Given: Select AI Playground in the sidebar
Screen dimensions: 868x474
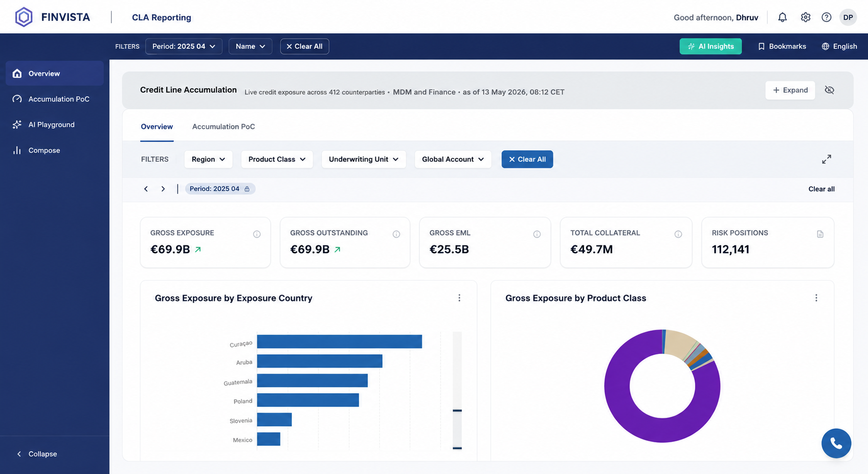Looking at the screenshot, I should click(55, 124).
